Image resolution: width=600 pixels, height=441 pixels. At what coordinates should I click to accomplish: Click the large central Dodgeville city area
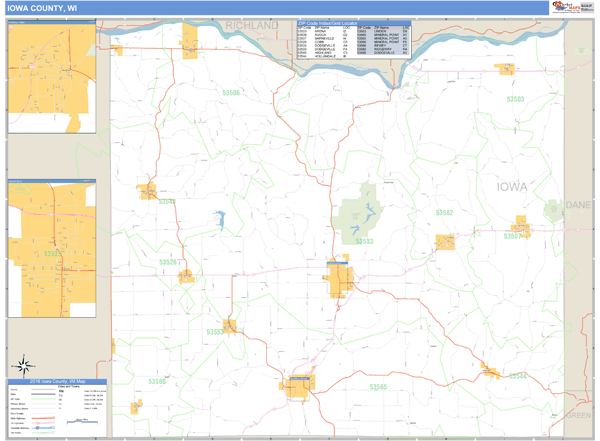pyautogui.click(x=340, y=278)
